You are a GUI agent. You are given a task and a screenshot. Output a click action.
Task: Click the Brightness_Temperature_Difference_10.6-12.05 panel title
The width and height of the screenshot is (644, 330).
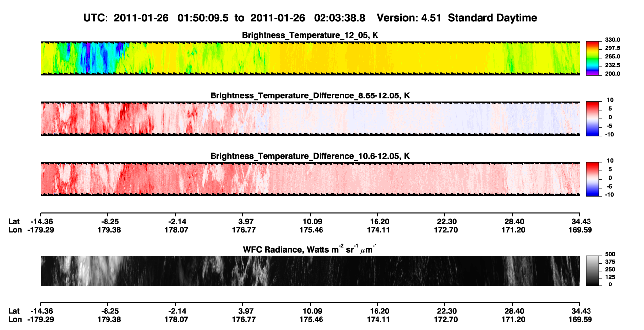click(x=310, y=156)
